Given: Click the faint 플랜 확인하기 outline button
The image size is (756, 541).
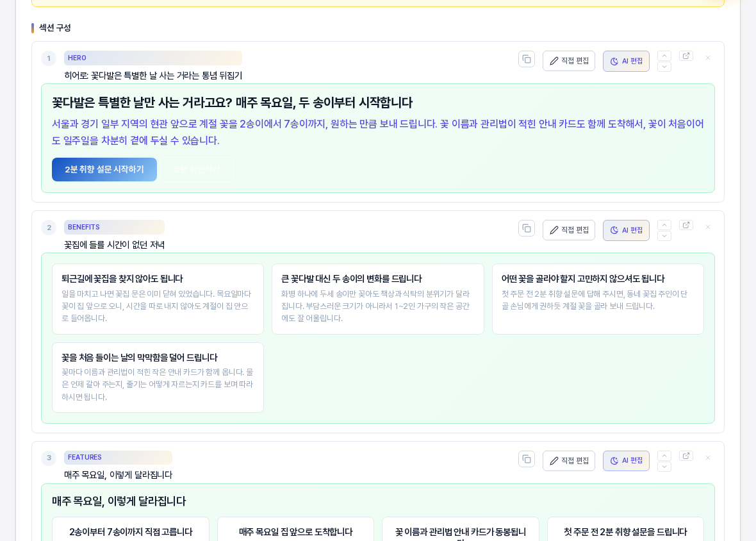Looking at the screenshot, I should (x=197, y=170).
